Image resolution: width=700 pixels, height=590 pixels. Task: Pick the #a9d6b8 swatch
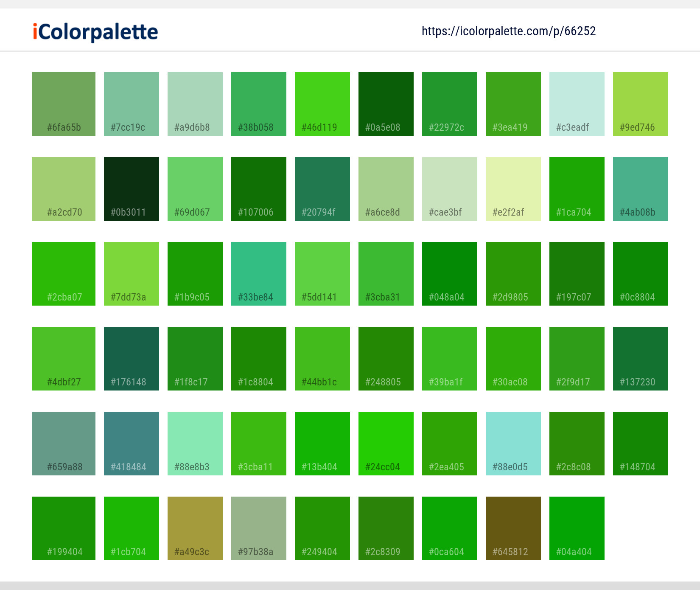point(195,104)
